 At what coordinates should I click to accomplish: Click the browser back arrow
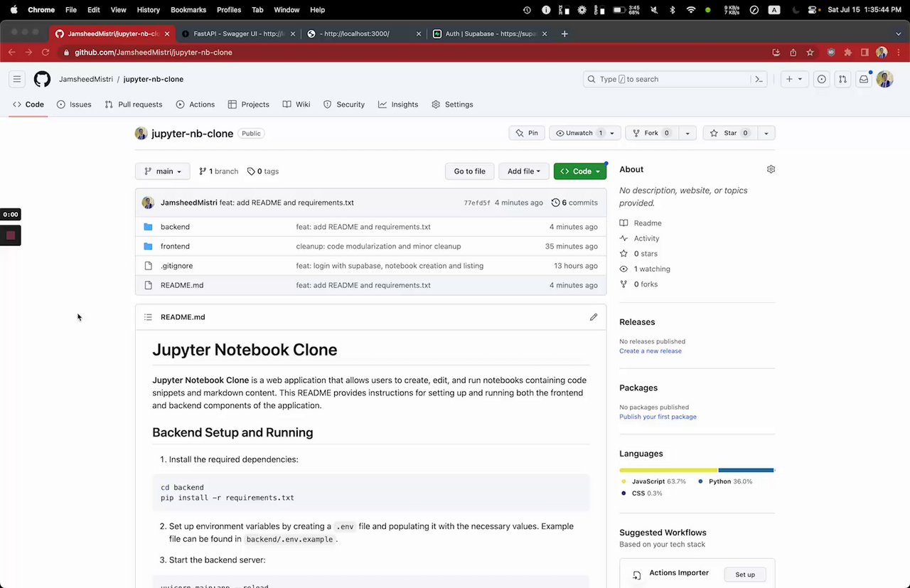click(11, 53)
